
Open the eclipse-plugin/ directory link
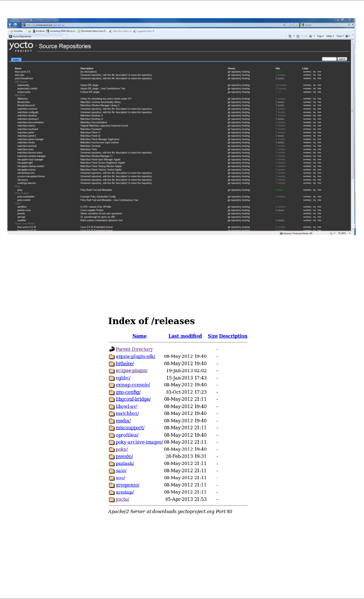click(132, 371)
